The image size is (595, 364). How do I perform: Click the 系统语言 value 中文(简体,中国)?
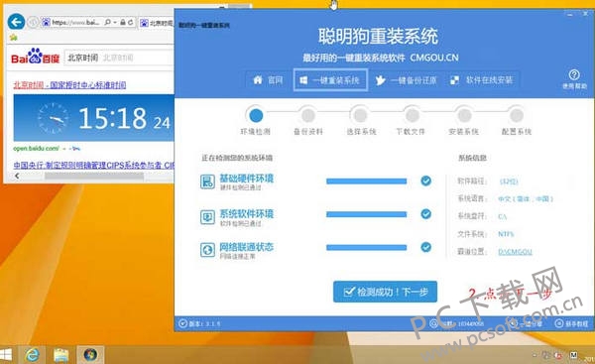(x=526, y=199)
